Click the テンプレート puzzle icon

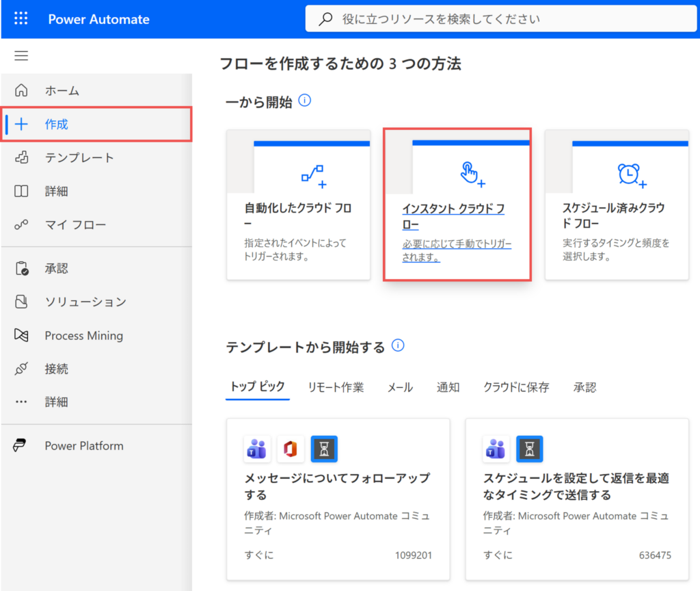21,158
